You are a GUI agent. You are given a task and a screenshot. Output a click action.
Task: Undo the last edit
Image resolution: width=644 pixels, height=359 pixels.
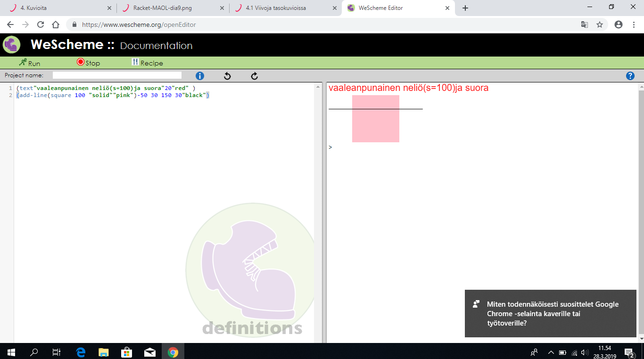coord(227,76)
